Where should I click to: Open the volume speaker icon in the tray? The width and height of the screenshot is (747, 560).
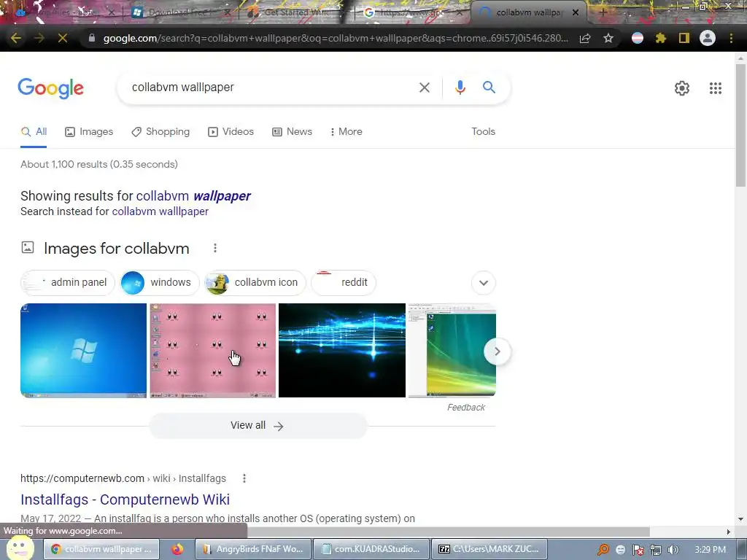[x=673, y=550]
